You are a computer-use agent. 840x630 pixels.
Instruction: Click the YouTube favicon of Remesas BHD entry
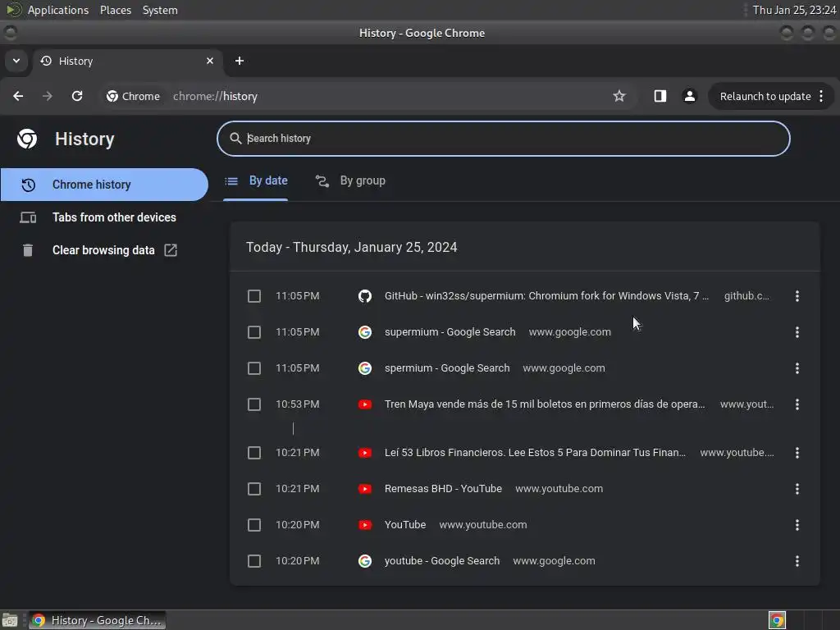pos(365,489)
